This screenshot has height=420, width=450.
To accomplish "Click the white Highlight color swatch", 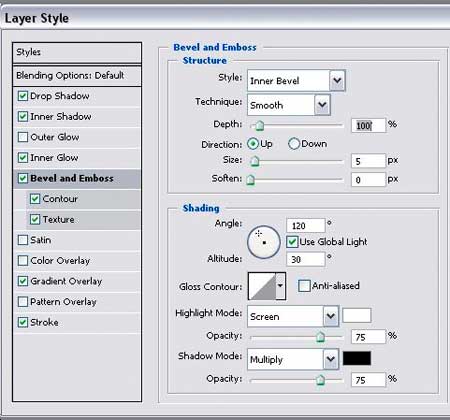I will pyautogui.click(x=357, y=315).
